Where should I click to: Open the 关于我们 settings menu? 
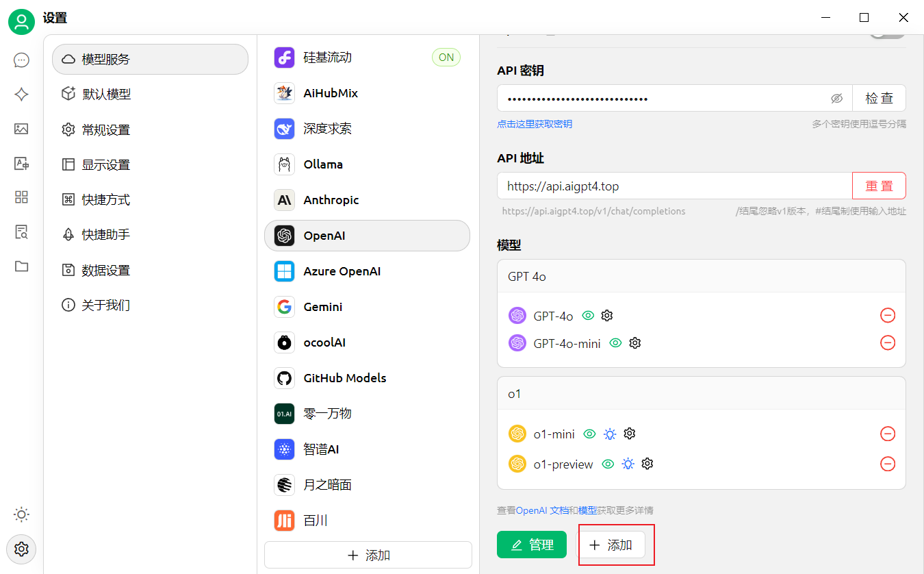point(150,305)
